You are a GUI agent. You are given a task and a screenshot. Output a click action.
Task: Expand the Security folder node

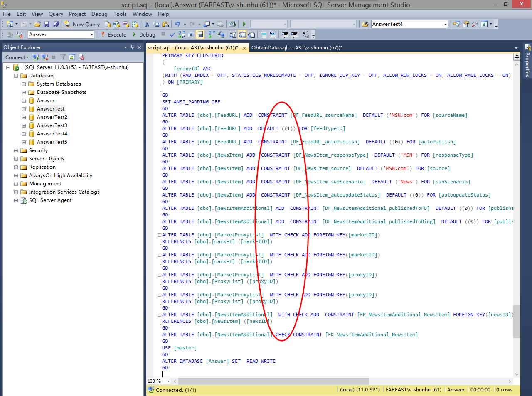point(16,150)
